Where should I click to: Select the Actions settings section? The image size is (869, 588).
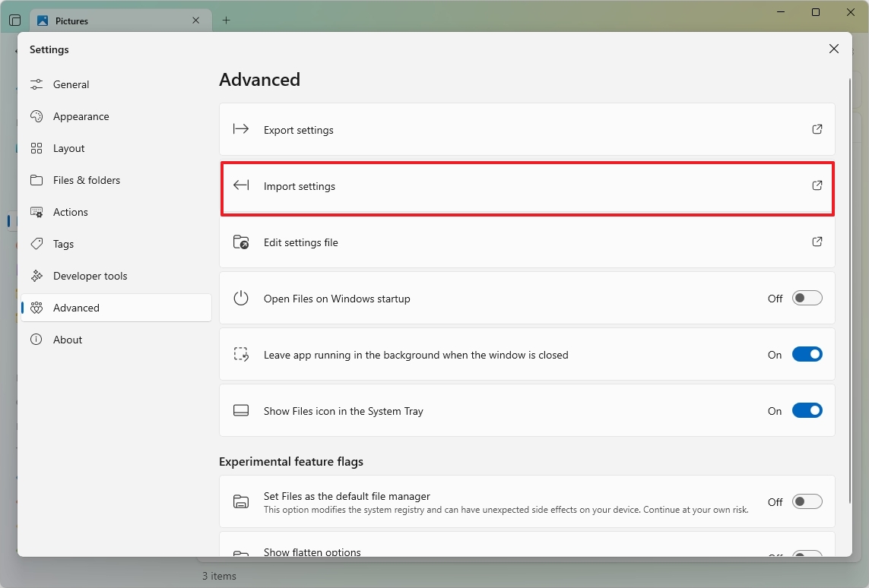click(x=71, y=212)
